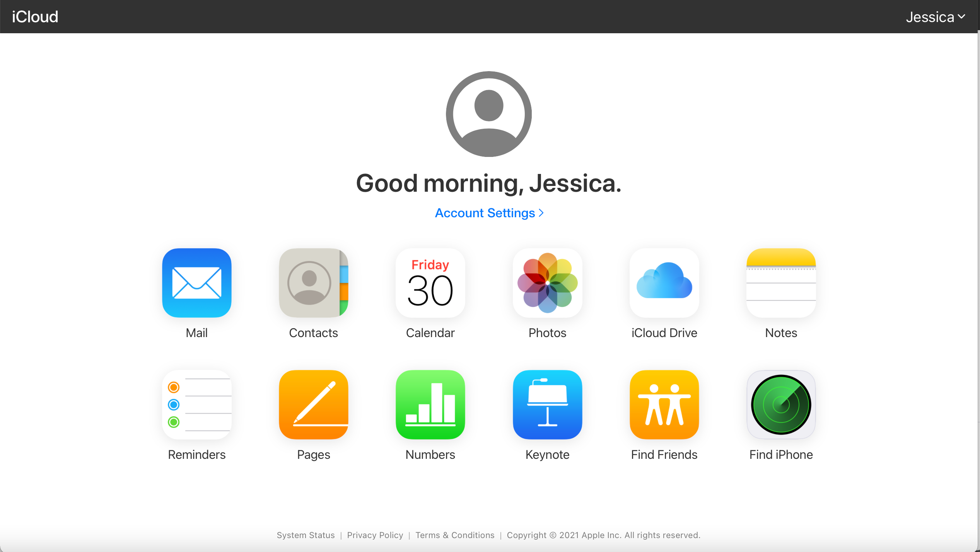This screenshot has height=552, width=980.
Task: Click Account Settings link
Action: (x=490, y=213)
